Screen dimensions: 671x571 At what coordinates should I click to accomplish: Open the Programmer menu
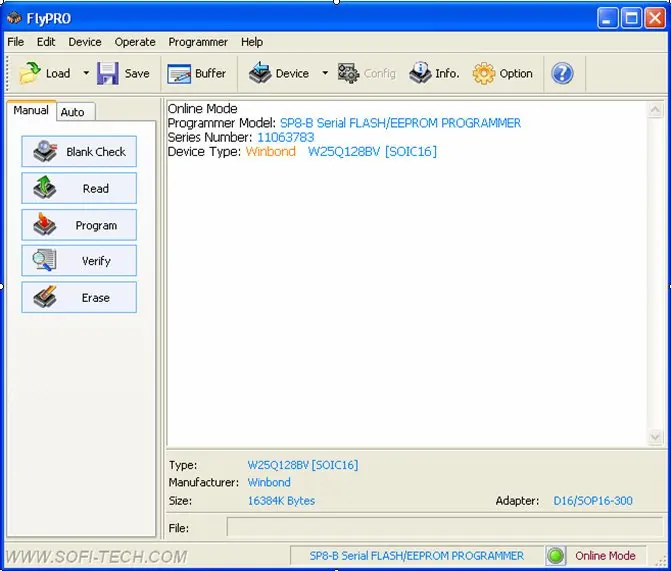coord(198,42)
